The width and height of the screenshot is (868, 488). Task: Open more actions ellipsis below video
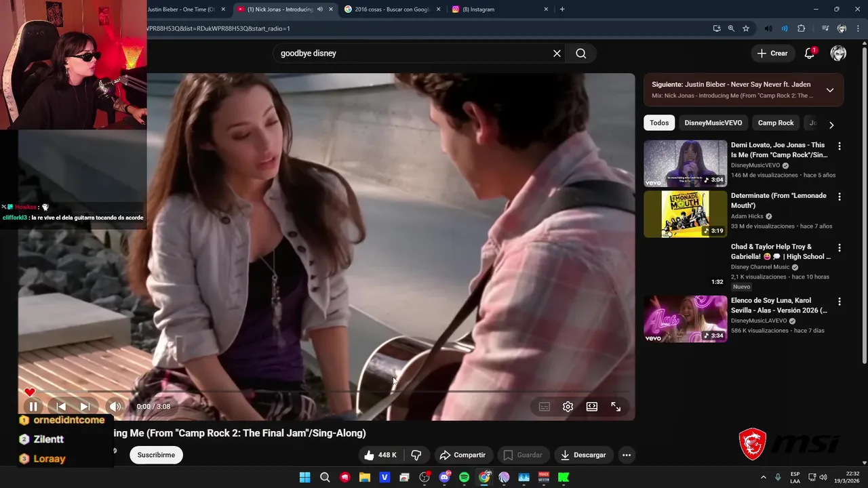(x=627, y=455)
